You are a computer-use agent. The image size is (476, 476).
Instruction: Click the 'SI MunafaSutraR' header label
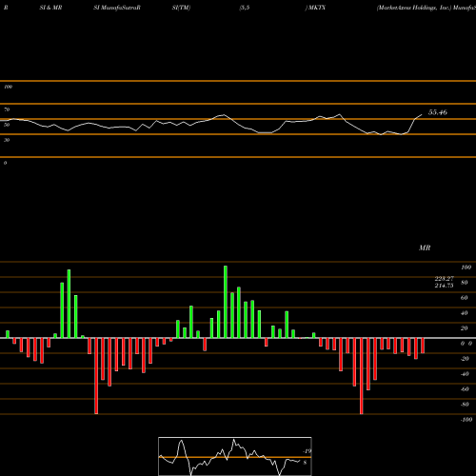(117, 8)
